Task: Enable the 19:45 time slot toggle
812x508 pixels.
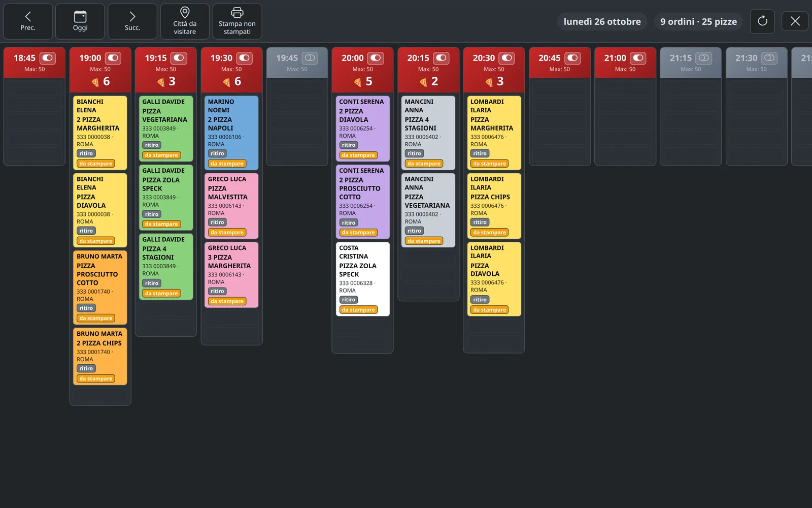Action: pos(310,58)
